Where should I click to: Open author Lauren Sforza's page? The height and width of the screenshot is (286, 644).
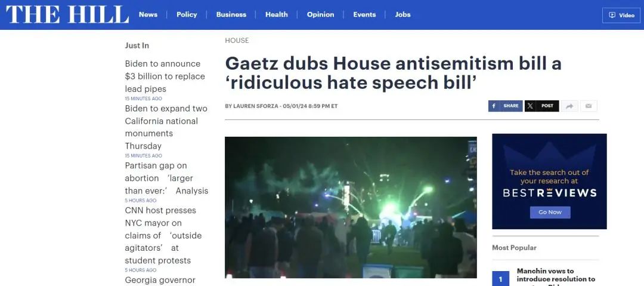[x=255, y=106]
